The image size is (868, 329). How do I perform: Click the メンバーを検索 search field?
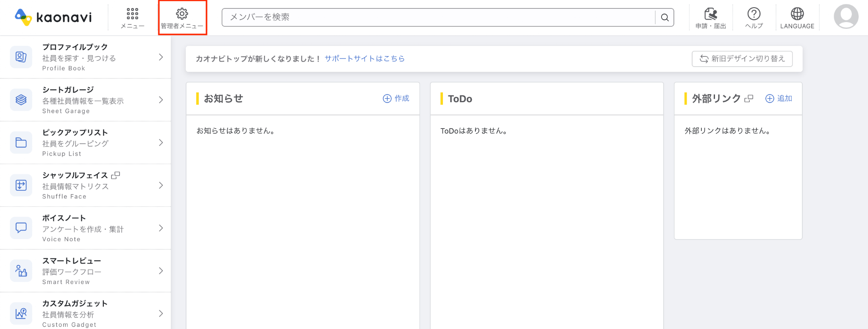[438, 17]
